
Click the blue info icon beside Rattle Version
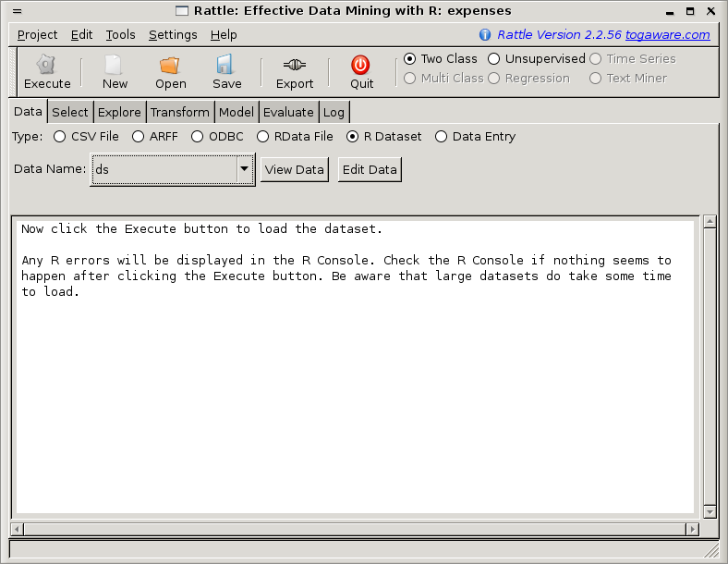[485, 34]
